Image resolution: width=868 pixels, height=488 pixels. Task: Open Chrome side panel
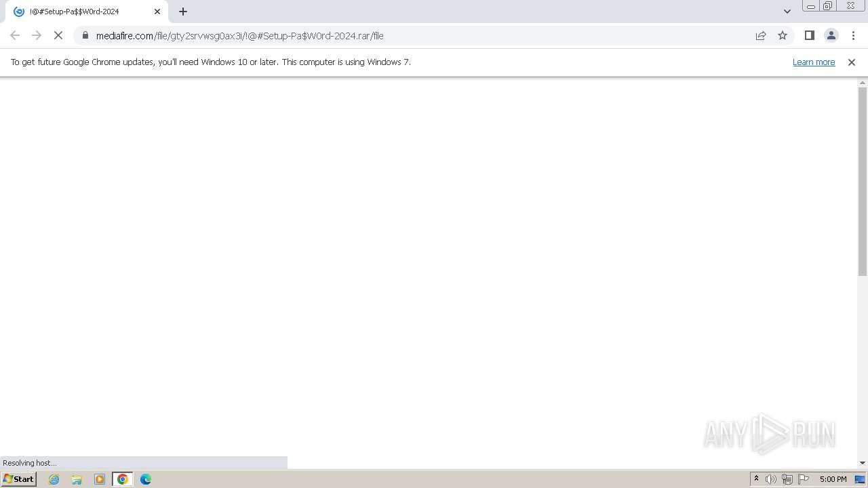point(809,35)
